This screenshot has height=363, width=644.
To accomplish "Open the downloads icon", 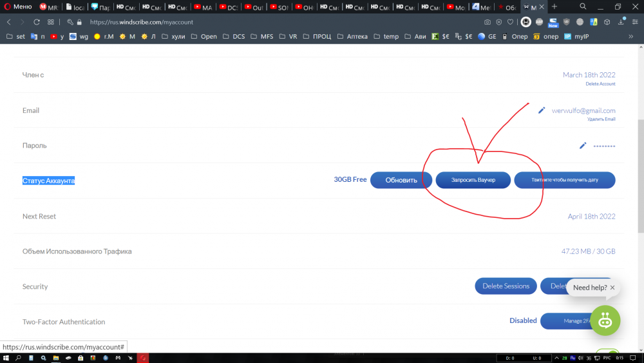I will point(621,22).
